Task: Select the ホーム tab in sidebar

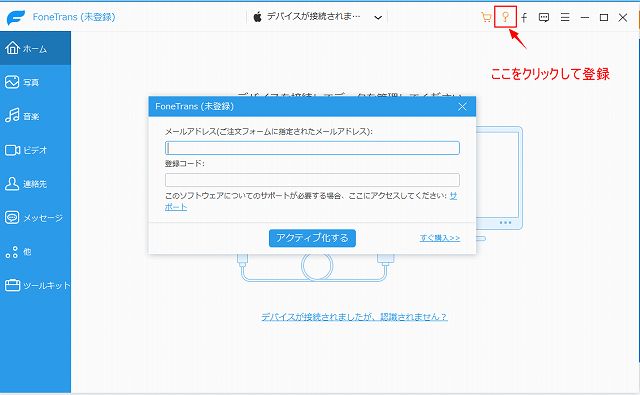Action: 36,48
